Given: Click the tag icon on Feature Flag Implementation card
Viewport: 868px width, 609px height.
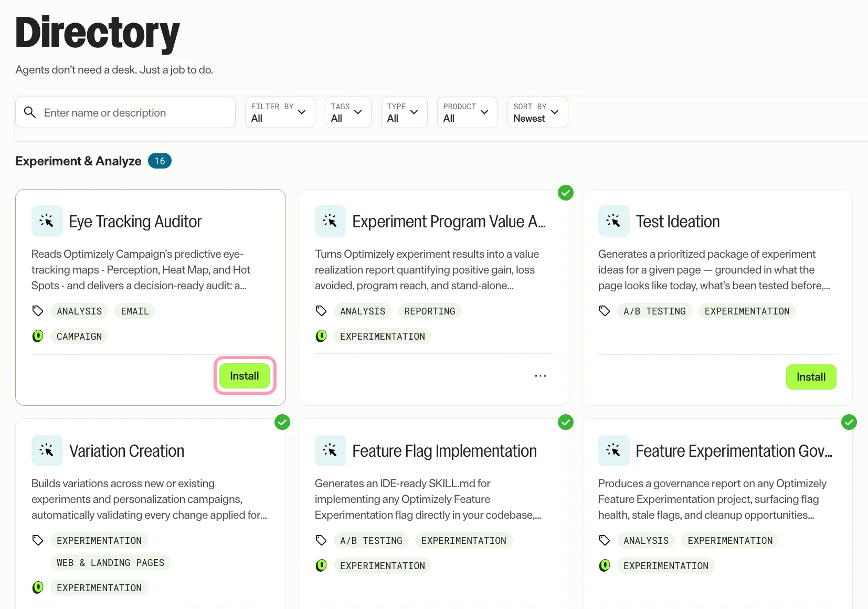Looking at the screenshot, I should pos(321,540).
